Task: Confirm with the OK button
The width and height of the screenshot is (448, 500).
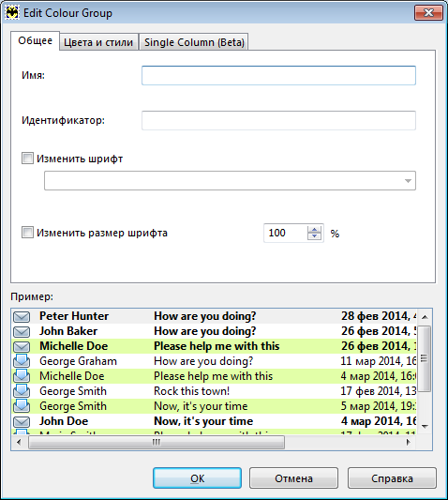Action: pos(197,478)
